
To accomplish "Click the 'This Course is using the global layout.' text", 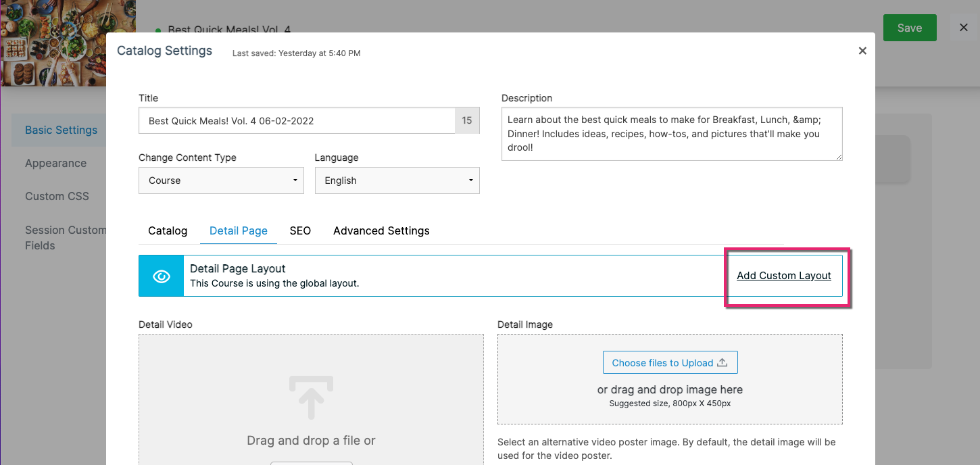I will (274, 283).
